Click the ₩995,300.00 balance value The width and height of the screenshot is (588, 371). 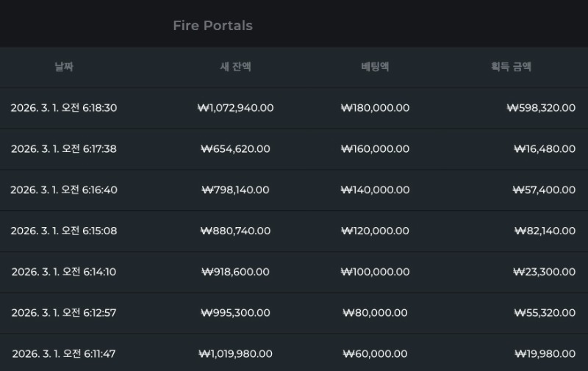point(235,313)
